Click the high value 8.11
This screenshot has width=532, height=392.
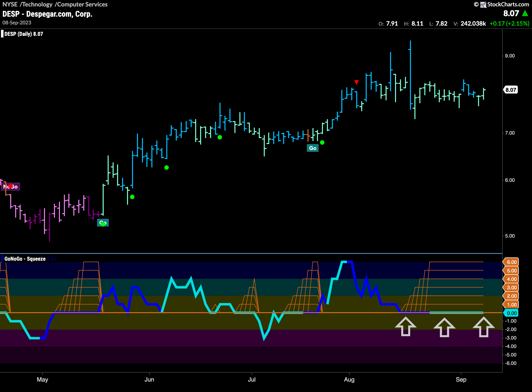[x=417, y=23]
